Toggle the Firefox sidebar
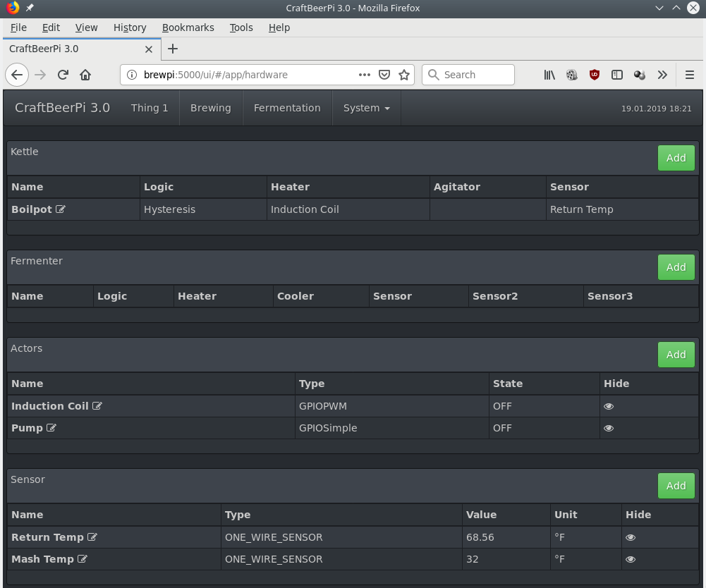This screenshot has height=588, width=706. click(617, 75)
